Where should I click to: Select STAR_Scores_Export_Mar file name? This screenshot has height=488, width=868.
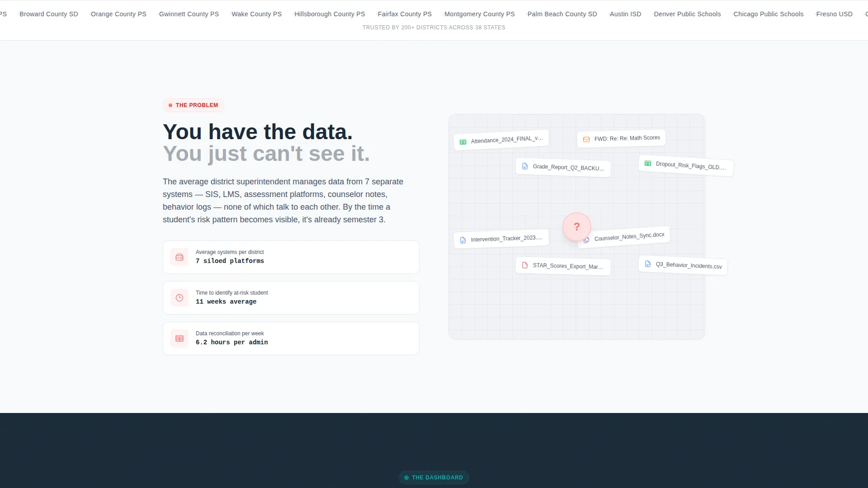pyautogui.click(x=568, y=266)
